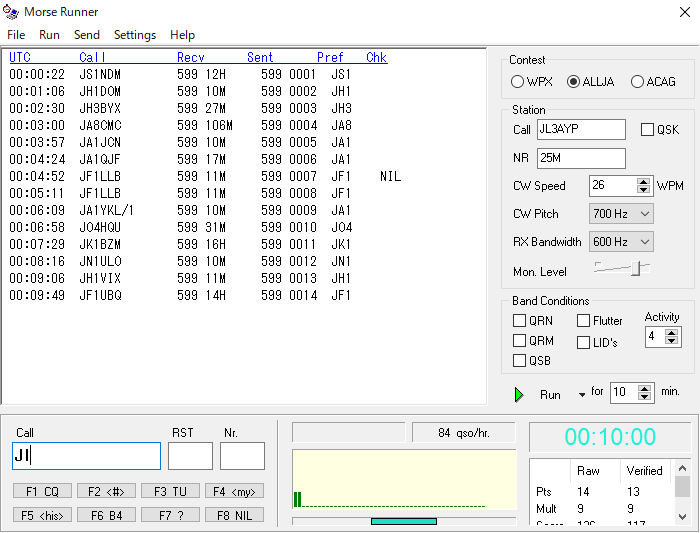700x533 pixels.
Task: Click the green Run play icon
Action: point(519,395)
